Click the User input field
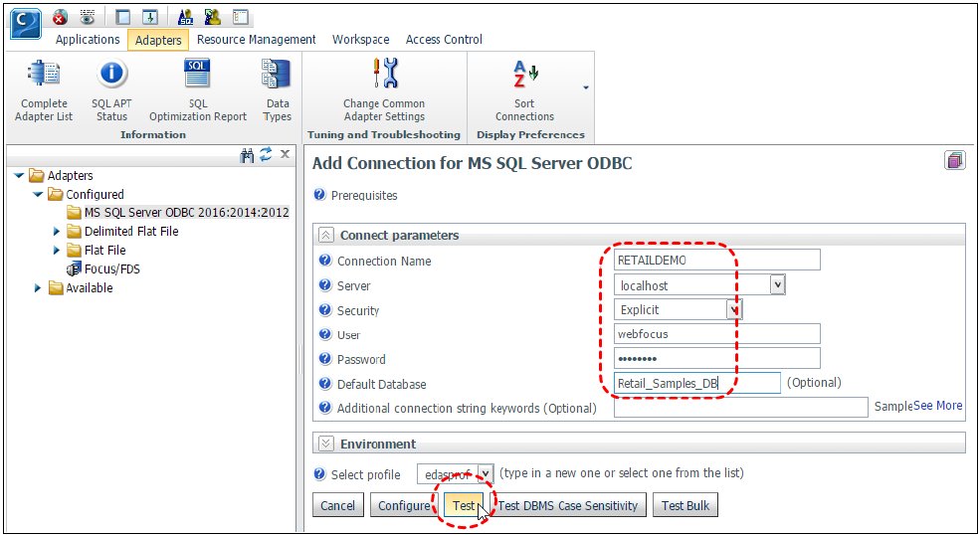The width and height of the screenshot is (980, 535). click(x=717, y=334)
